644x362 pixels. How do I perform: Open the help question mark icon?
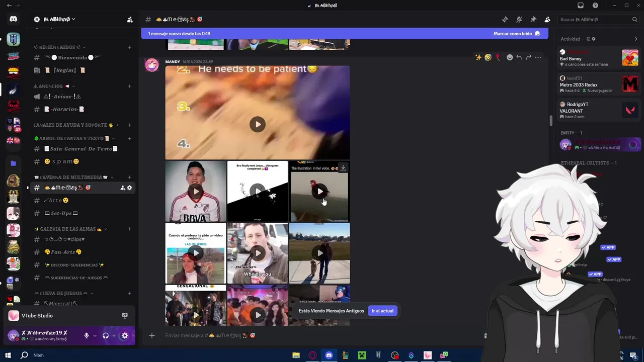tap(595, 6)
